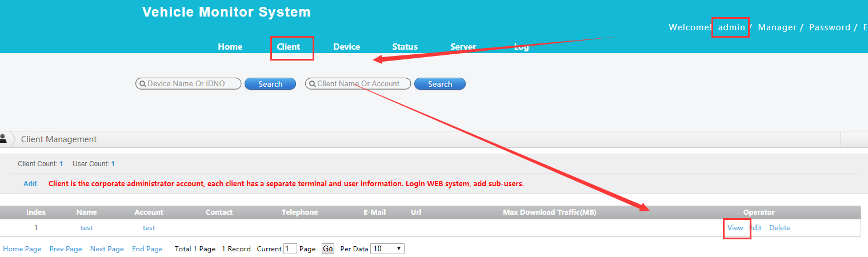Click the Operator column header
Image resolution: width=868 pixels, height=257 pixels.
point(759,212)
